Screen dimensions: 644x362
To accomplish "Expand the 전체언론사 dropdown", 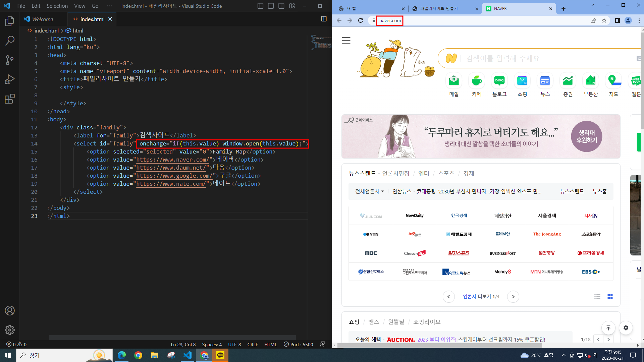I will pos(369,191).
